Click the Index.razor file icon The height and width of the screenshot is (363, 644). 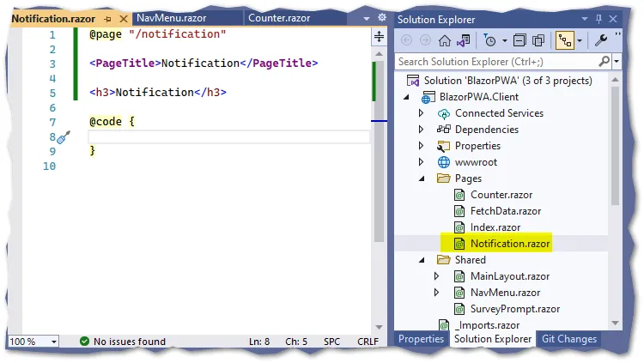click(x=459, y=227)
